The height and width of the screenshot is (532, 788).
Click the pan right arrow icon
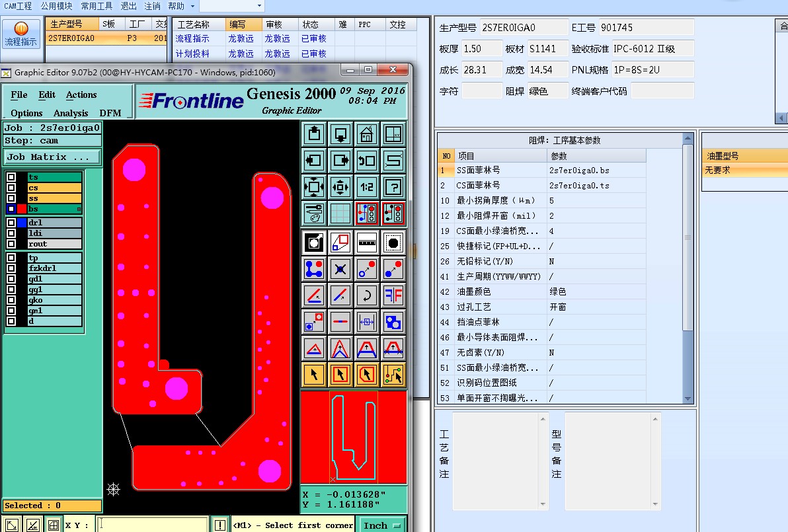tap(340, 161)
